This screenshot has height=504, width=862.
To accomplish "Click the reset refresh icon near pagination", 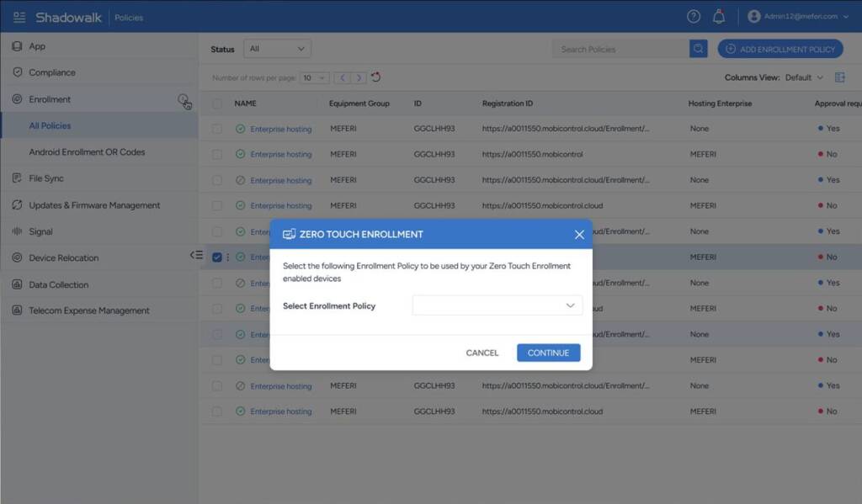I will [x=376, y=77].
